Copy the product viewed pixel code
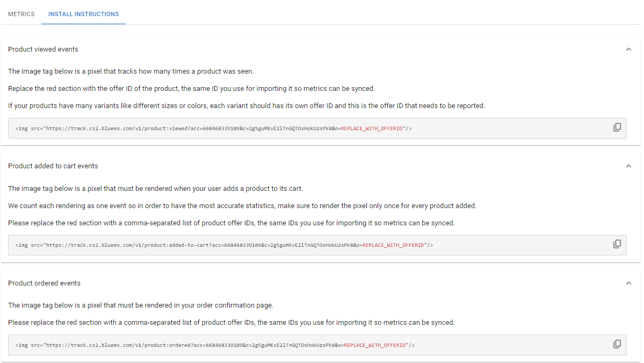This screenshot has height=363, width=644. point(617,127)
